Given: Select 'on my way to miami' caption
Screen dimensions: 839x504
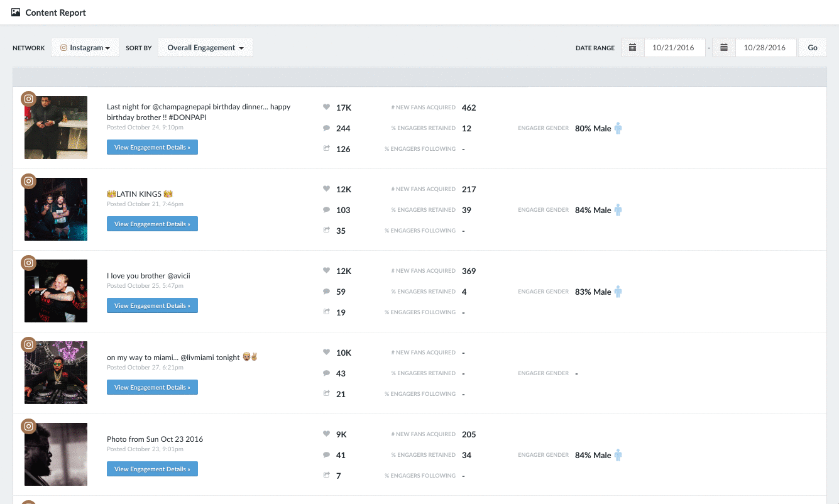Looking at the screenshot, I should pos(182,357).
